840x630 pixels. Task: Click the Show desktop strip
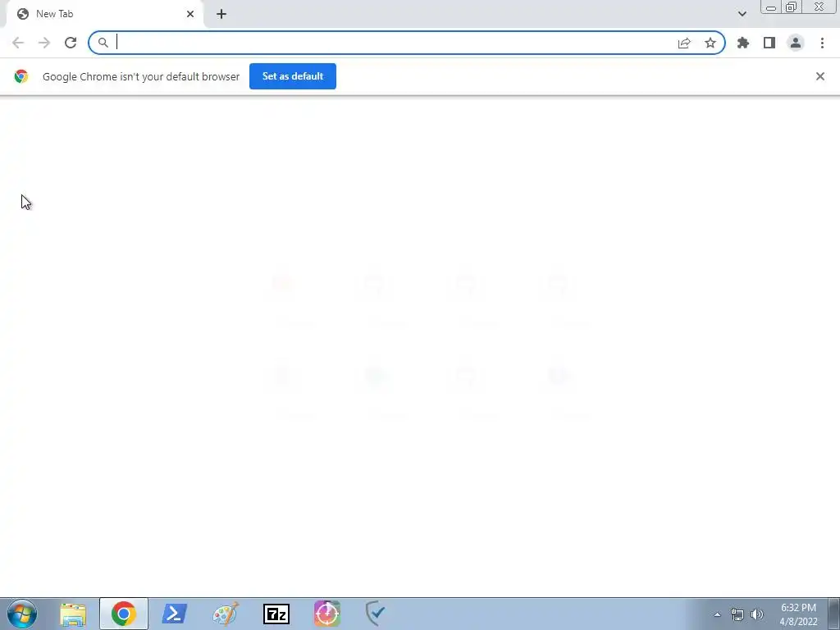[834, 614]
